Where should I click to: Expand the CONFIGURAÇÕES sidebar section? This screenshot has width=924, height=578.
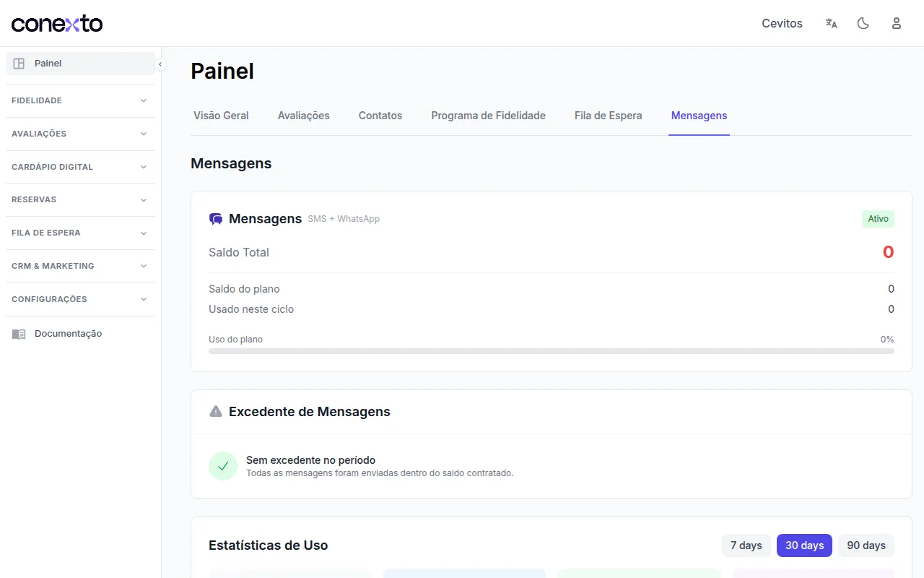80,299
